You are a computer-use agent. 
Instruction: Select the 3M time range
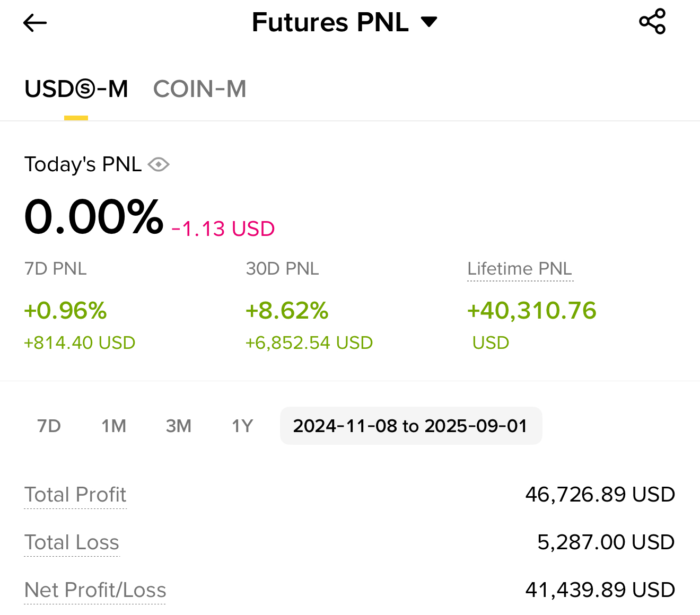[178, 426]
